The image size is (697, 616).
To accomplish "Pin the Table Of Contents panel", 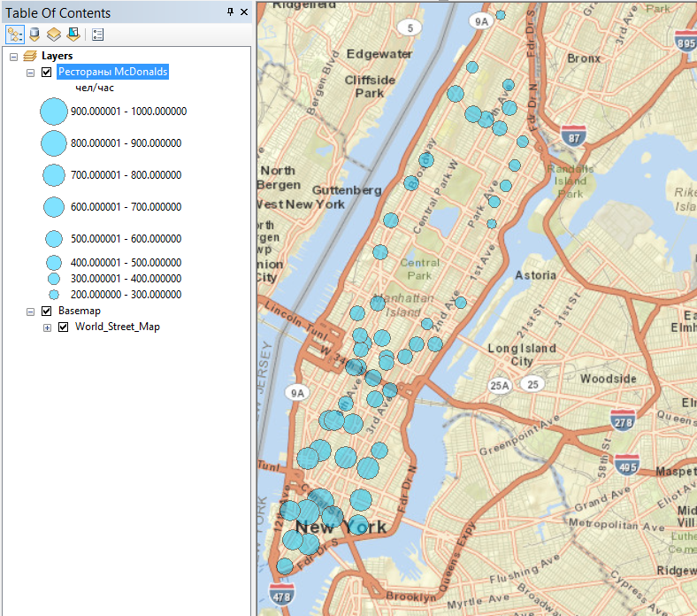I will tap(231, 12).
